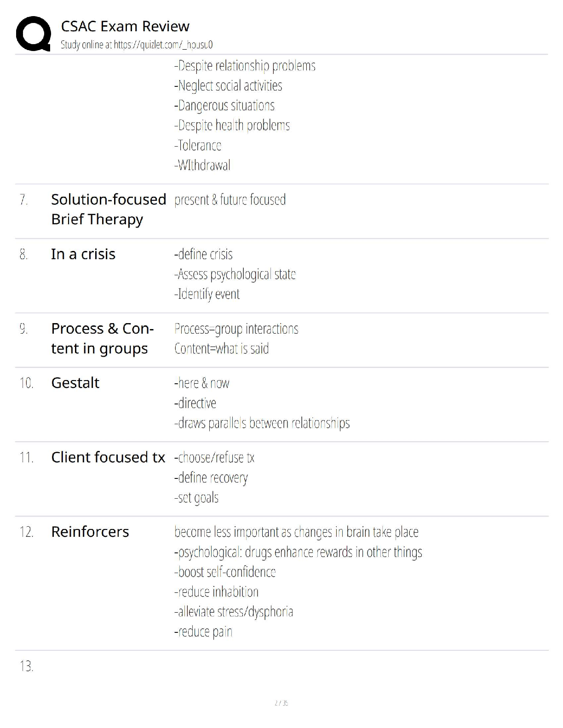Select the Client focused tx term
The image size is (563, 728).
(108, 457)
